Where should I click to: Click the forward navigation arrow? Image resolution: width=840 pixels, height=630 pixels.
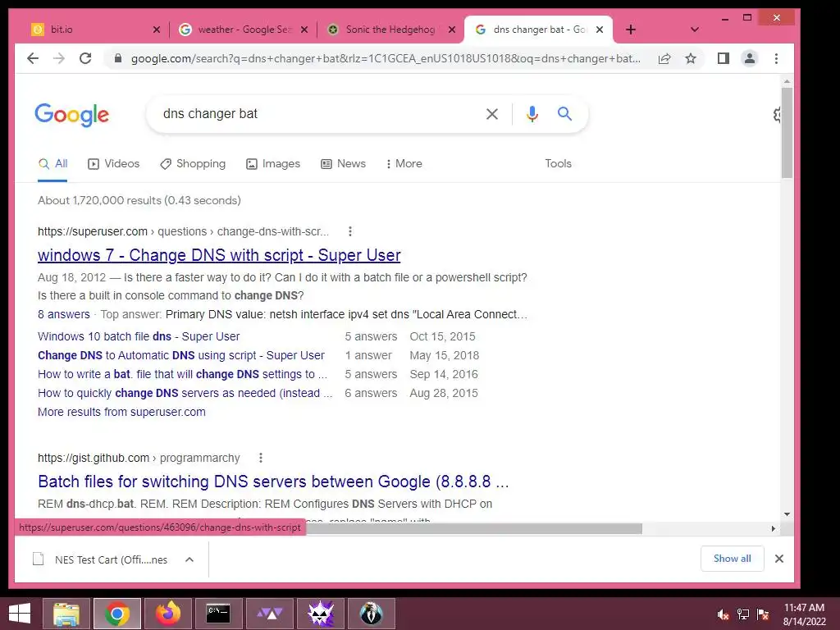pyautogui.click(x=59, y=58)
